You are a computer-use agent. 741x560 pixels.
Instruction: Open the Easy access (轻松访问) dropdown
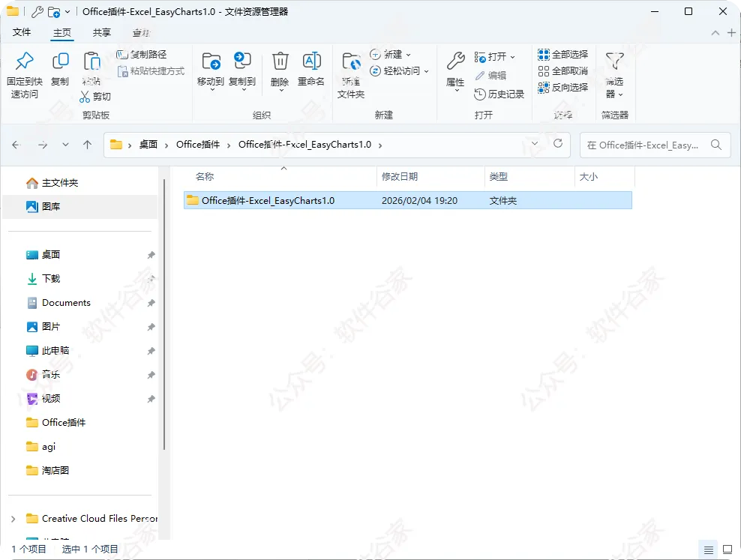(399, 71)
